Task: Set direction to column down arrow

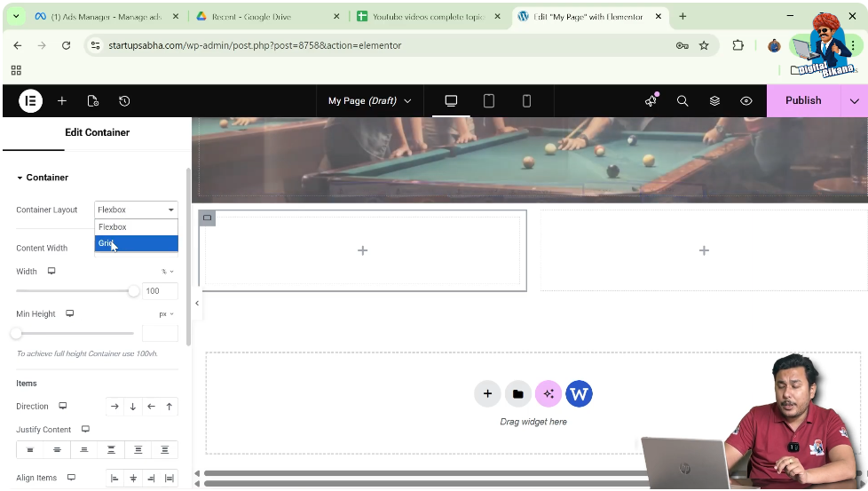Action: 133,407
